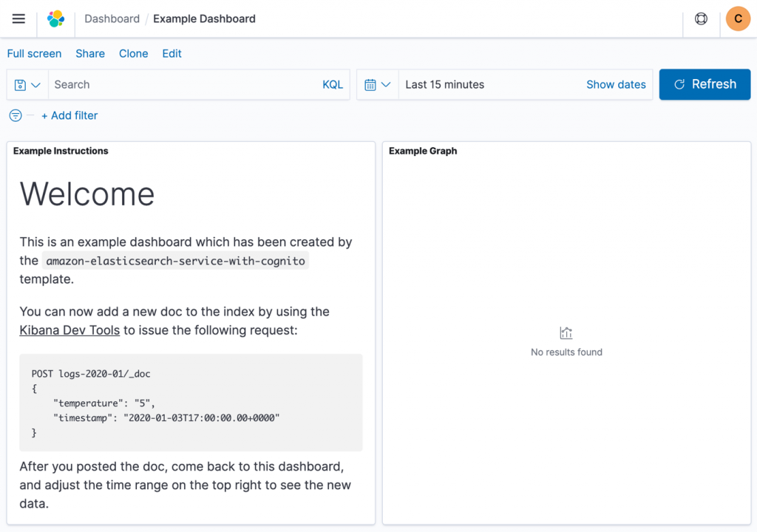This screenshot has width=757, height=532.
Task: Open the Edit menu option
Action: click(172, 53)
